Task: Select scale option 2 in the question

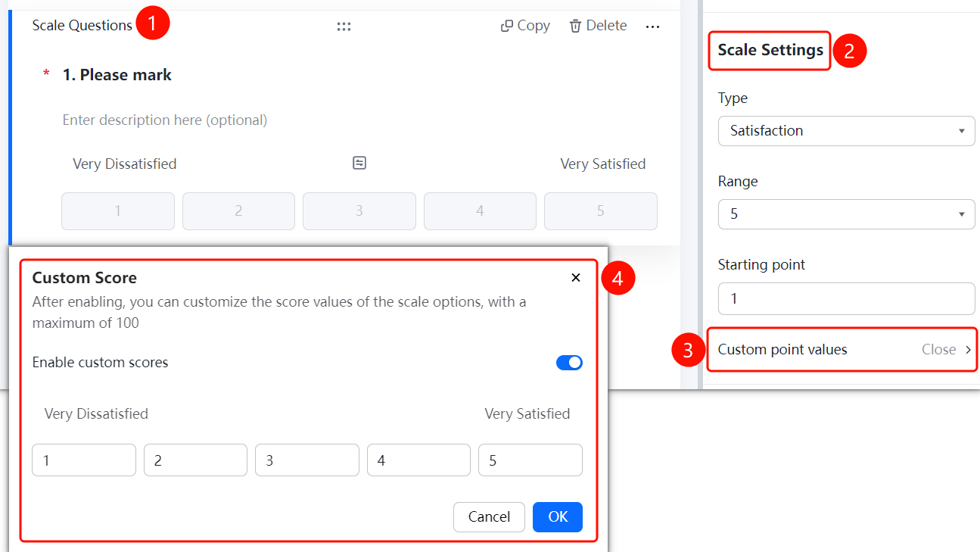Action: click(x=238, y=211)
